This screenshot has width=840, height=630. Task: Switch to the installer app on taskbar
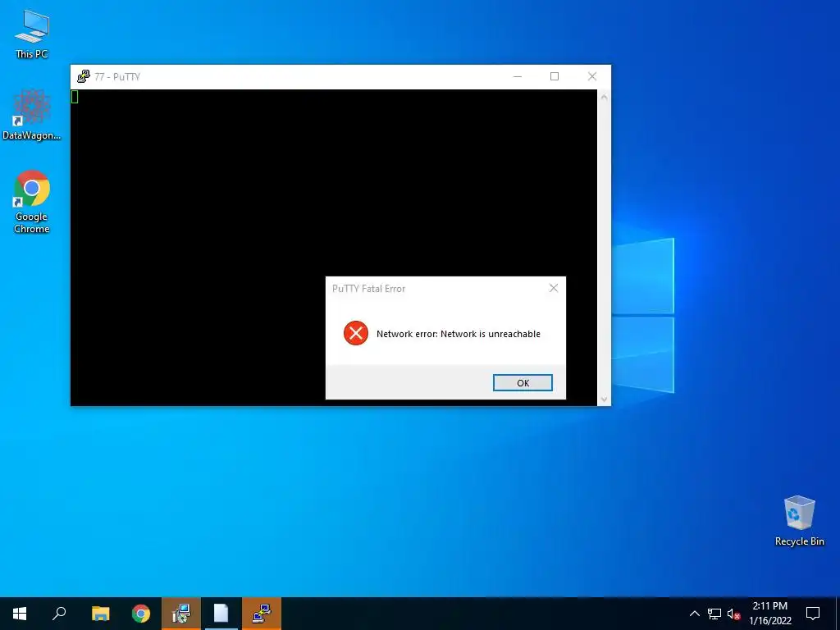[x=181, y=614]
